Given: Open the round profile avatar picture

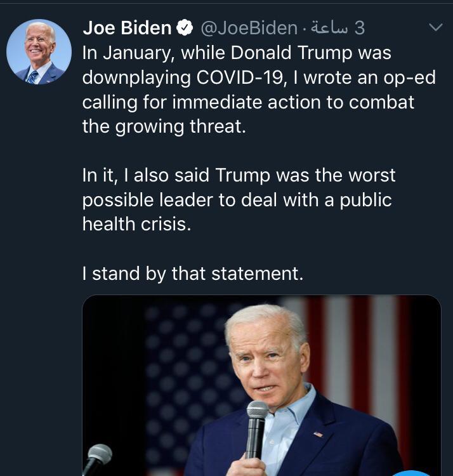Looking at the screenshot, I should tap(39, 52).
